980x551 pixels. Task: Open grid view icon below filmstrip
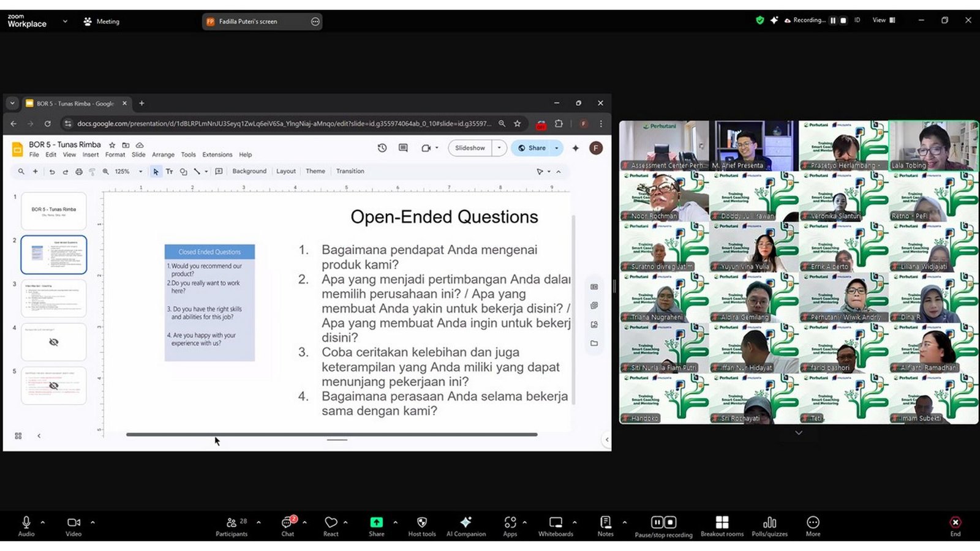pyautogui.click(x=18, y=436)
